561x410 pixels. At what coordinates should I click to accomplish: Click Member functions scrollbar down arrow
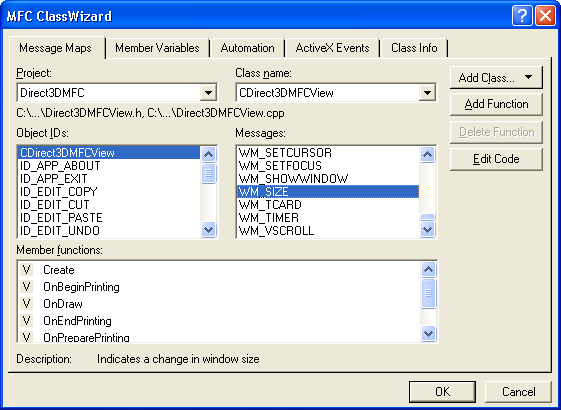pos(429,333)
